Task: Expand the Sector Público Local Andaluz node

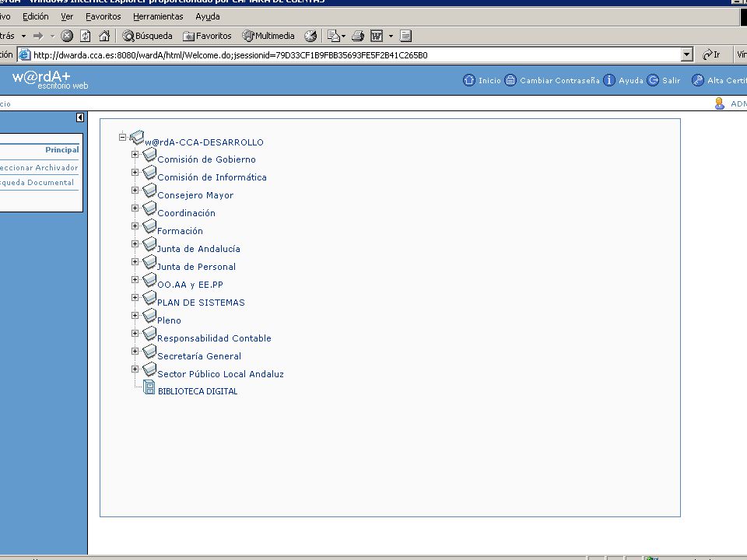Action: tap(135, 369)
